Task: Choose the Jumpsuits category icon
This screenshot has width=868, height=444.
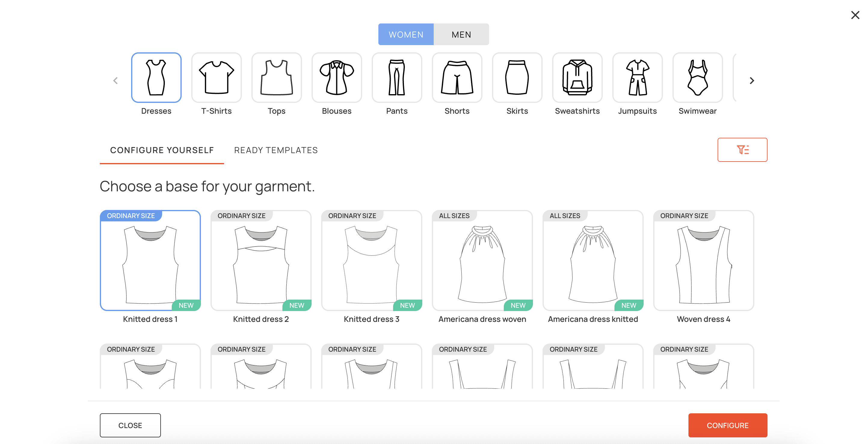Action: point(637,78)
